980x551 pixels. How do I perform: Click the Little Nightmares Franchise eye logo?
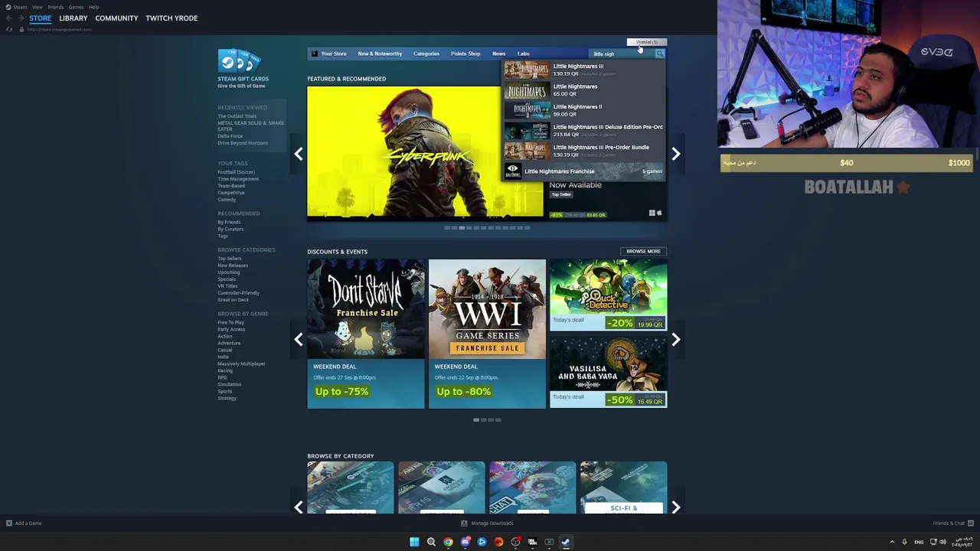(x=513, y=171)
